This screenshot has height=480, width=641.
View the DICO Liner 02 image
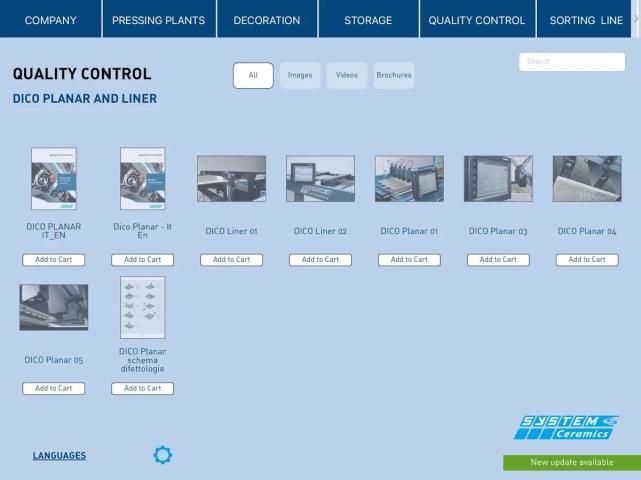320,179
